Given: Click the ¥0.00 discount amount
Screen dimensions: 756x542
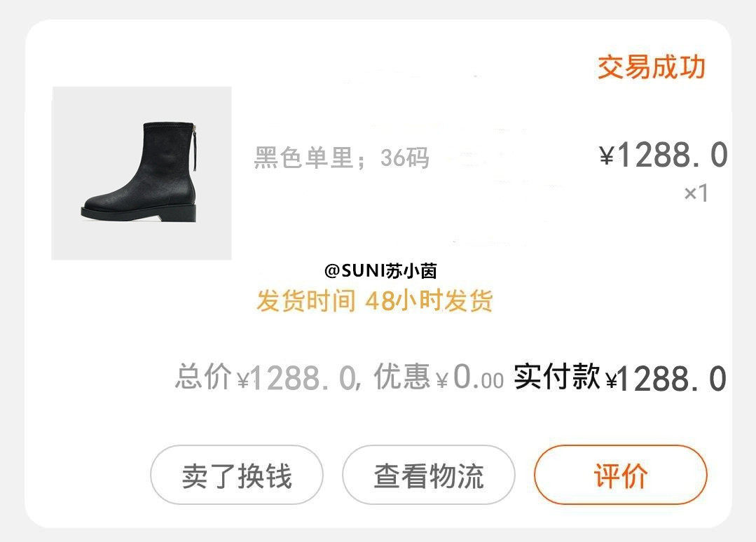Looking at the screenshot, I should tap(470, 379).
